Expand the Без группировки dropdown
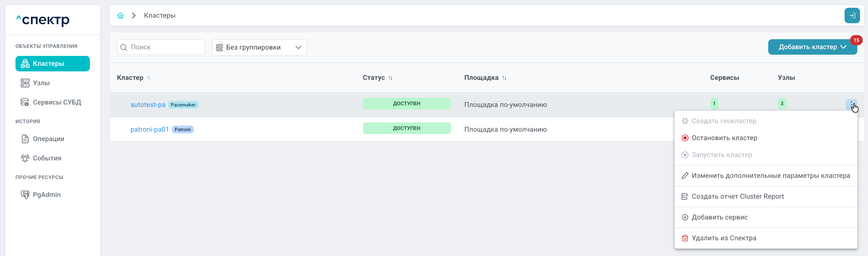The image size is (868, 256). pos(259,47)
